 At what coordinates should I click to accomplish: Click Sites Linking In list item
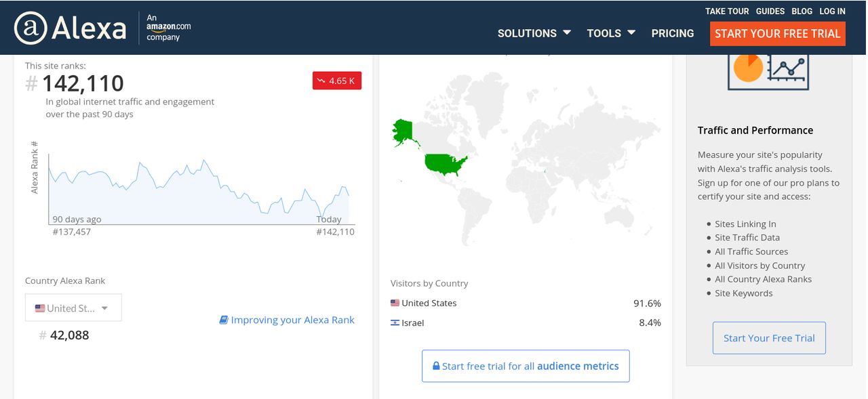(745, 224)
